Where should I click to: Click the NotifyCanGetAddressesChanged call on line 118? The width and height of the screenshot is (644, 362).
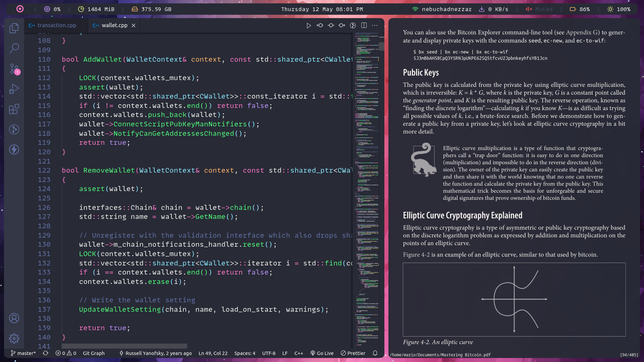tap(173, 133)
